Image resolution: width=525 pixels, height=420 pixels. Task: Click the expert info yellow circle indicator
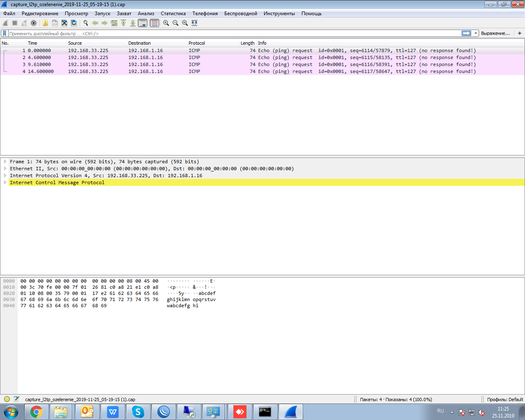(7, 399)
